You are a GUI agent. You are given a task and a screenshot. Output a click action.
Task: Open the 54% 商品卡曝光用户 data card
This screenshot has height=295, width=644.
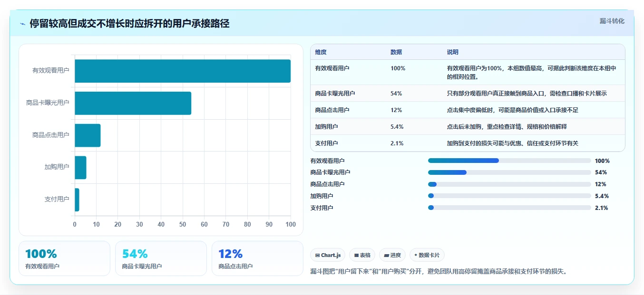click(161, 258)
